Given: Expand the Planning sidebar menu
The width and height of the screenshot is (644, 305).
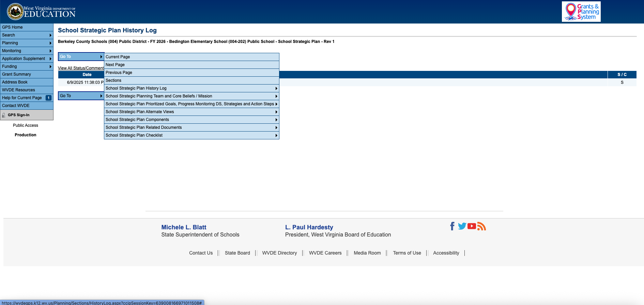Looking at the screenshot, I should 27,43.
